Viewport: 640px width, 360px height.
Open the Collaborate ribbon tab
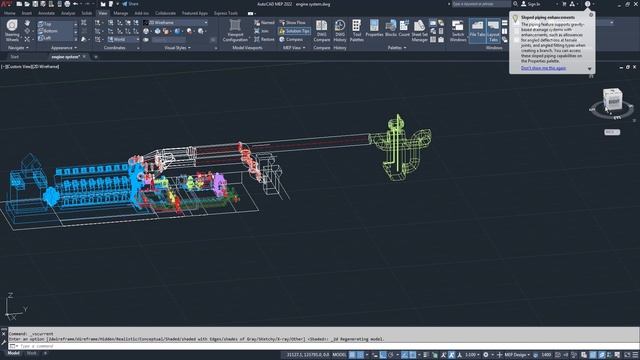[x=165, y=13]
